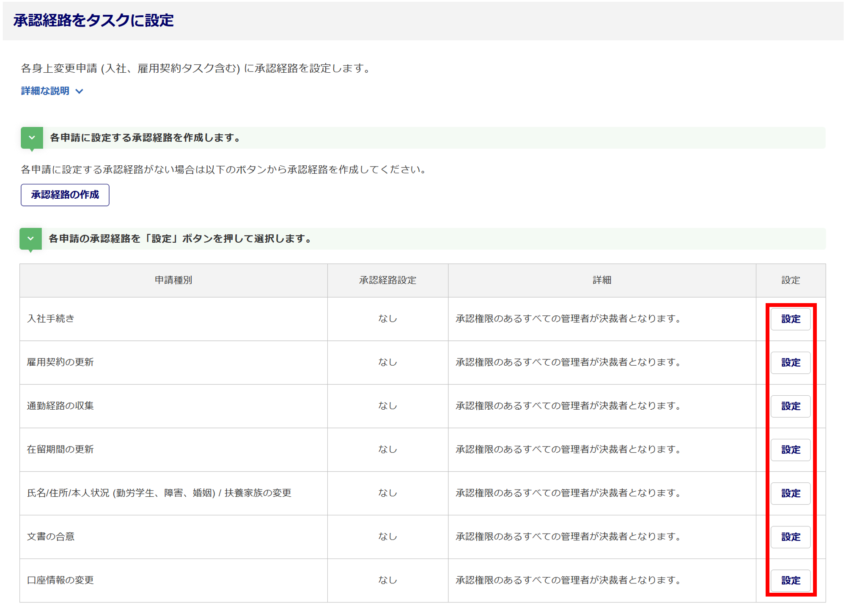Click the 承認経路設定 column header

[x=387, y=280]
